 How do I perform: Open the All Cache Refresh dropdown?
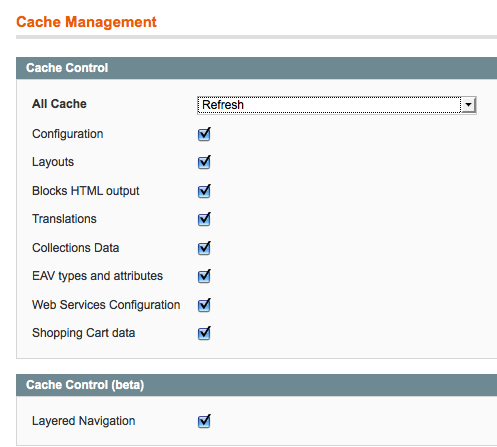point(337,105)
